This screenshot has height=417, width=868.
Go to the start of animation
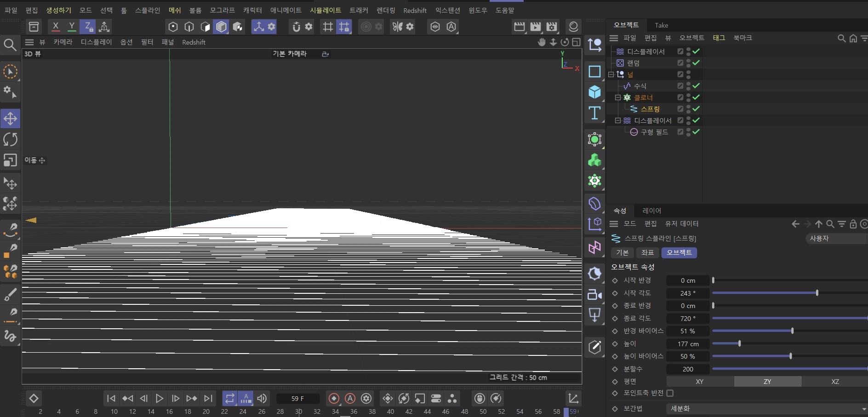pos(111,399)
